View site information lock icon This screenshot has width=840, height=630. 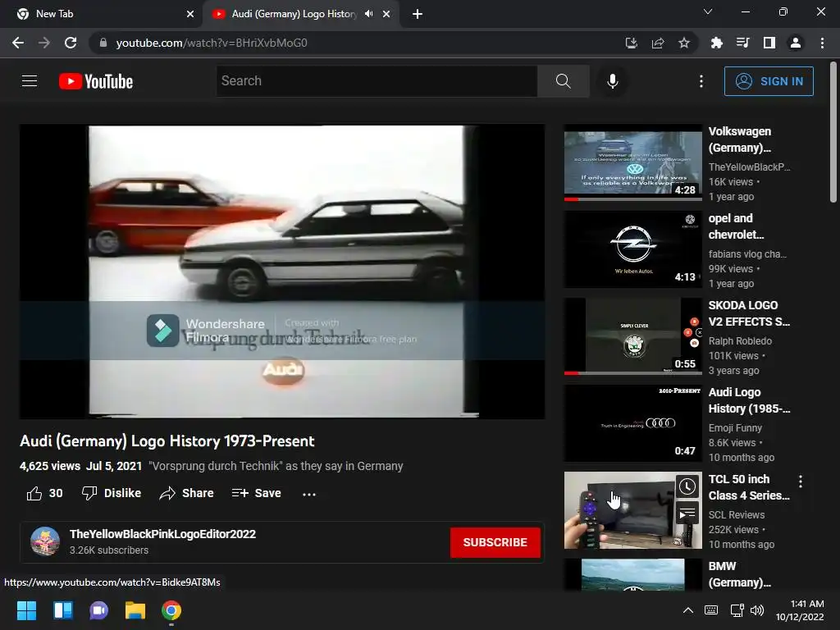pyautogui.click(x=103, y=43)
